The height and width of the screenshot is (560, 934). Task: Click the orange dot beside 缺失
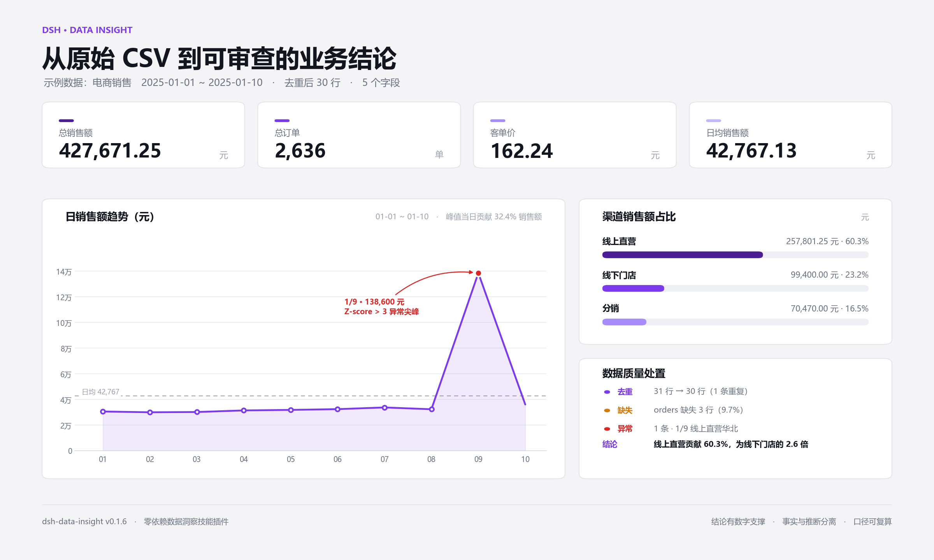tap(607, 410)
